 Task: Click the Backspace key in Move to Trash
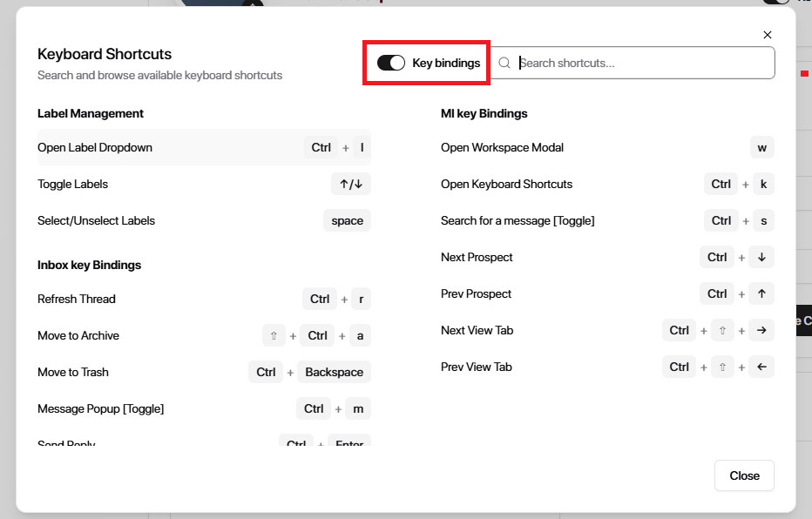point(334,372)
